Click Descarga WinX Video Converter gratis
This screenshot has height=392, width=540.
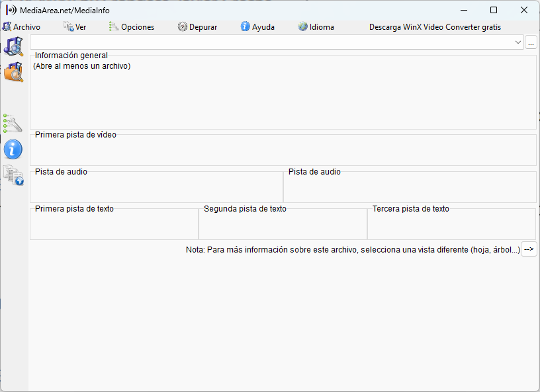(435, 27)
